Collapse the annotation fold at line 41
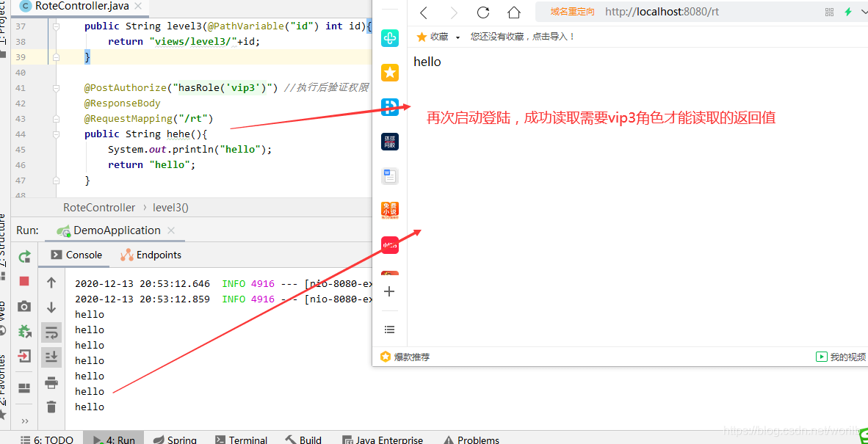 [x=56, y=88]
